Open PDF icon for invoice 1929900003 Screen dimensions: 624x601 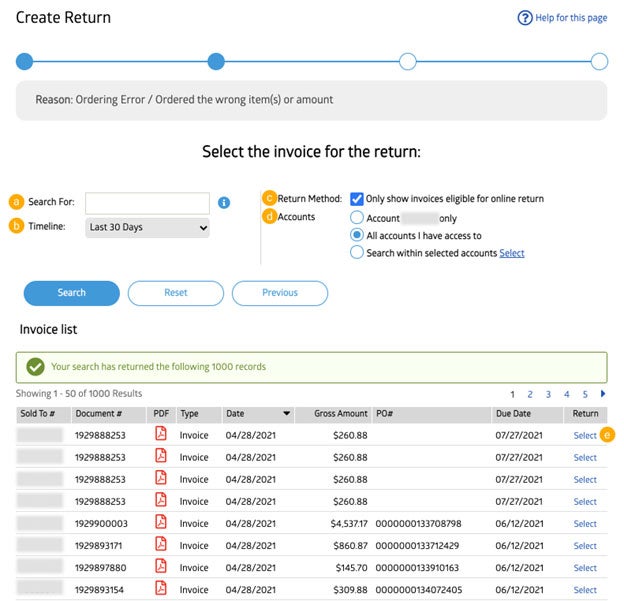tap(161, 523)
